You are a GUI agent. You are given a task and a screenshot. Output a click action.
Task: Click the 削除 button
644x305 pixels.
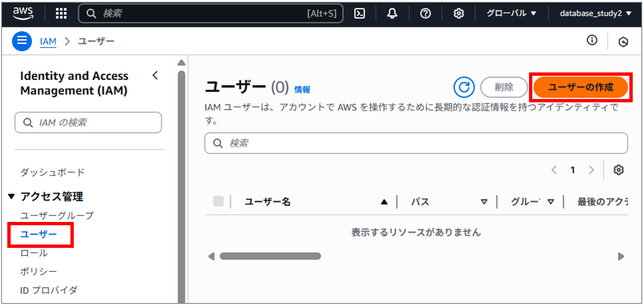(504, 87)
